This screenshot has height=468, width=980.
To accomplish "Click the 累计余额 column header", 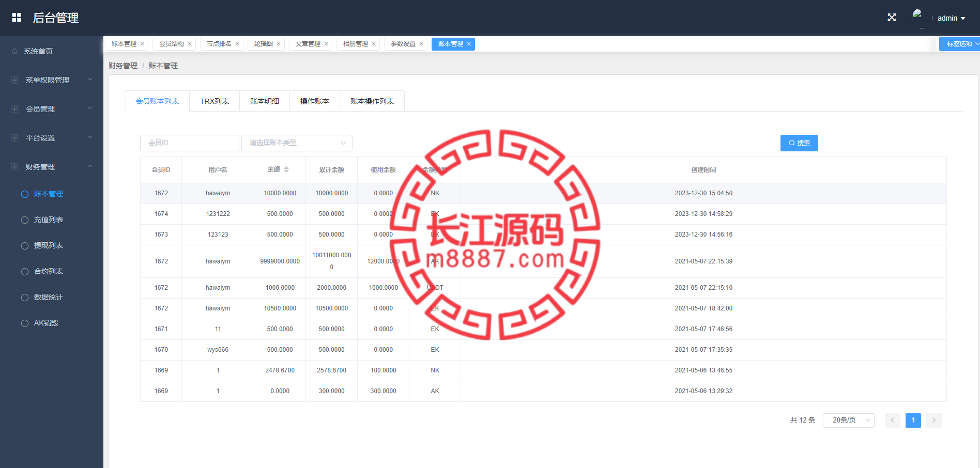I will click(331, 170).
